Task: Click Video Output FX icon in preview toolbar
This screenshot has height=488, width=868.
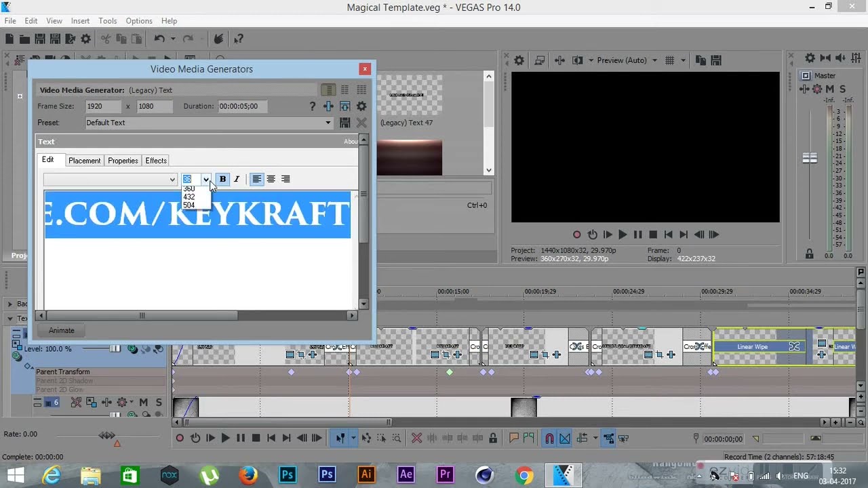Action: 559,60
